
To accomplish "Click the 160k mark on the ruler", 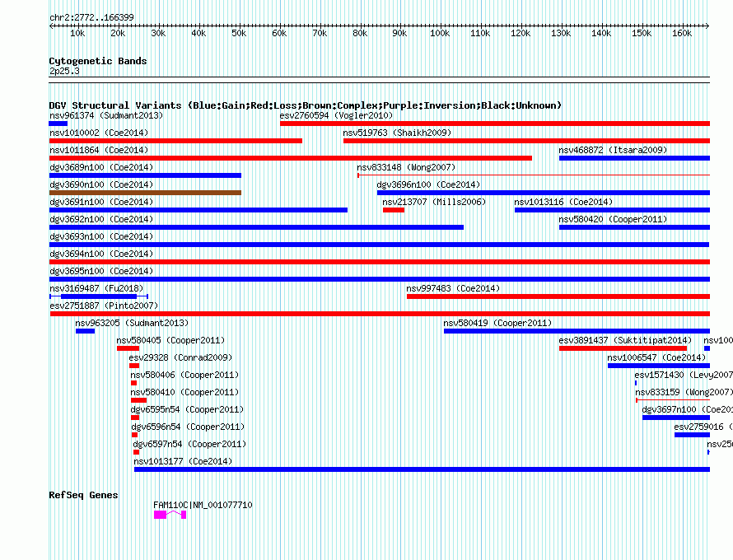I will click(682, 33).
